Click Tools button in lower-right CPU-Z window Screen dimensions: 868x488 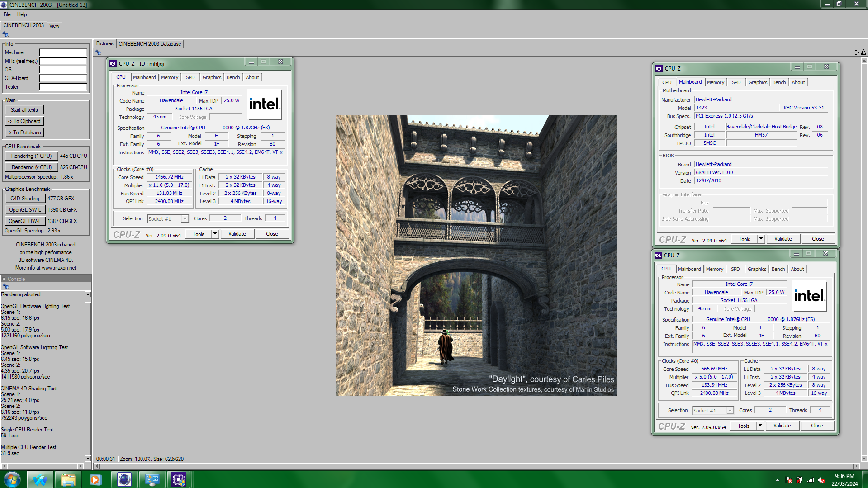coord(744,426)
